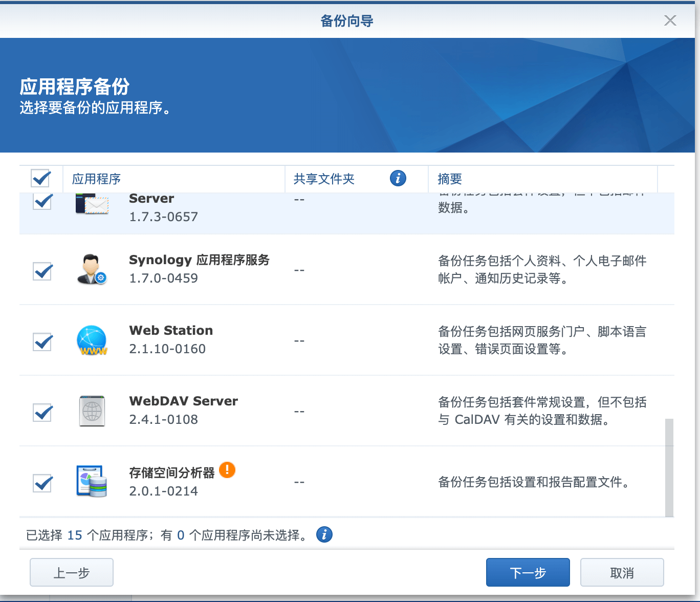700x602 pixels.
Task: Click the Web Station globe icon
Action: 92,340
